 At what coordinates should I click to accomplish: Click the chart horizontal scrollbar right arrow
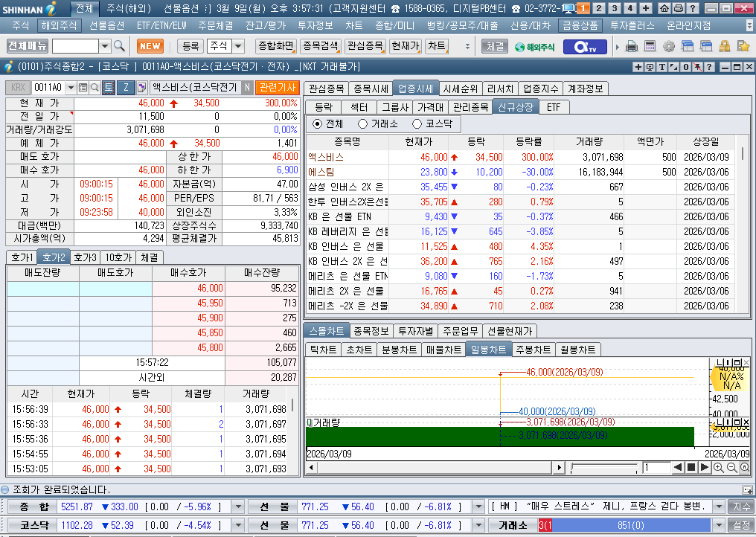click(559, 467)
